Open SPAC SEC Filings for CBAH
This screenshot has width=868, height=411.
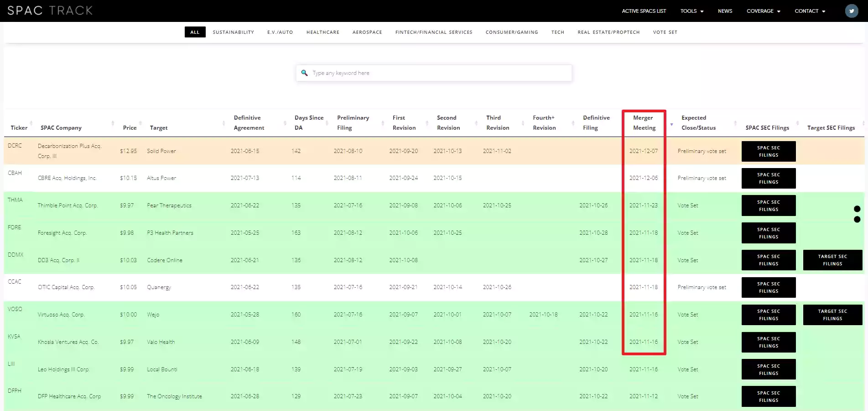pos(769,178)
